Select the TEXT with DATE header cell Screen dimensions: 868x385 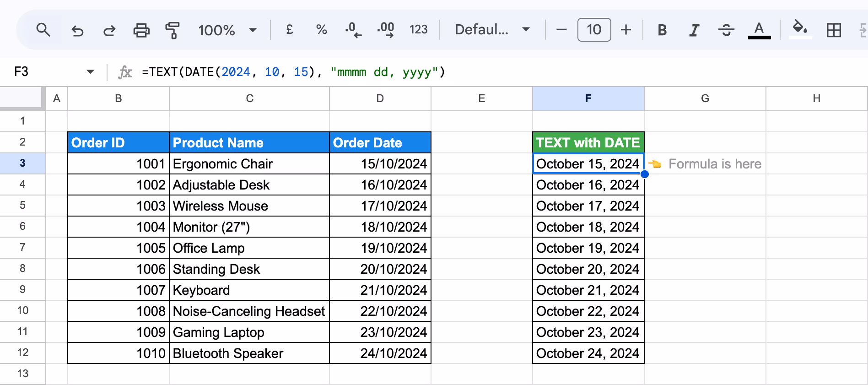tap(588, 142)
